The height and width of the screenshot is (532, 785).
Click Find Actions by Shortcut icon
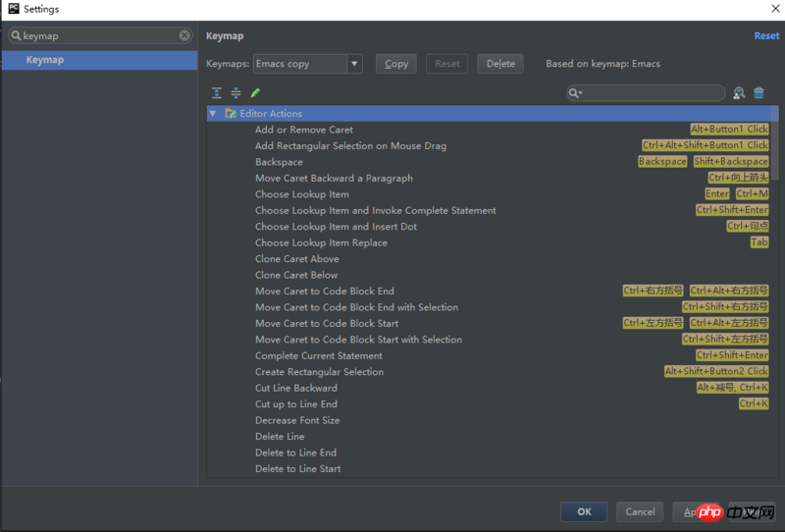click(x=739, y=92)
